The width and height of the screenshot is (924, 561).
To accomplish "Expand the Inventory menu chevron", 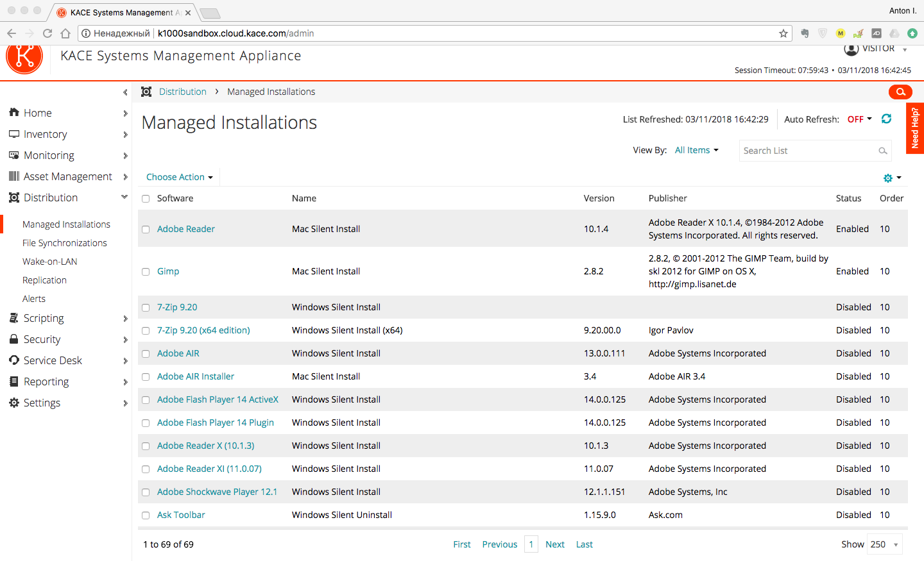I will tap(125, 135).
